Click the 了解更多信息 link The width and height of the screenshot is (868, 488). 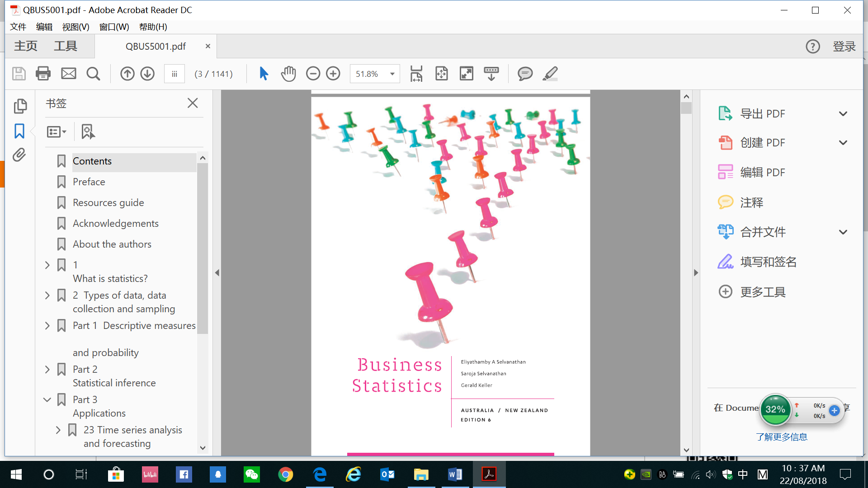pyautogui.click(x=781, y=437)
